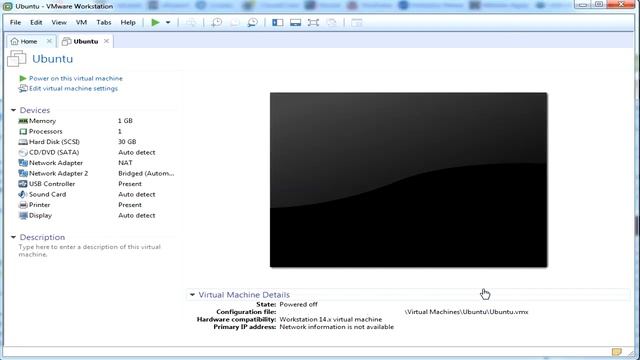Screen dimensions: 640x360
Task: Click the Sound Card icon
Action: 23,195
